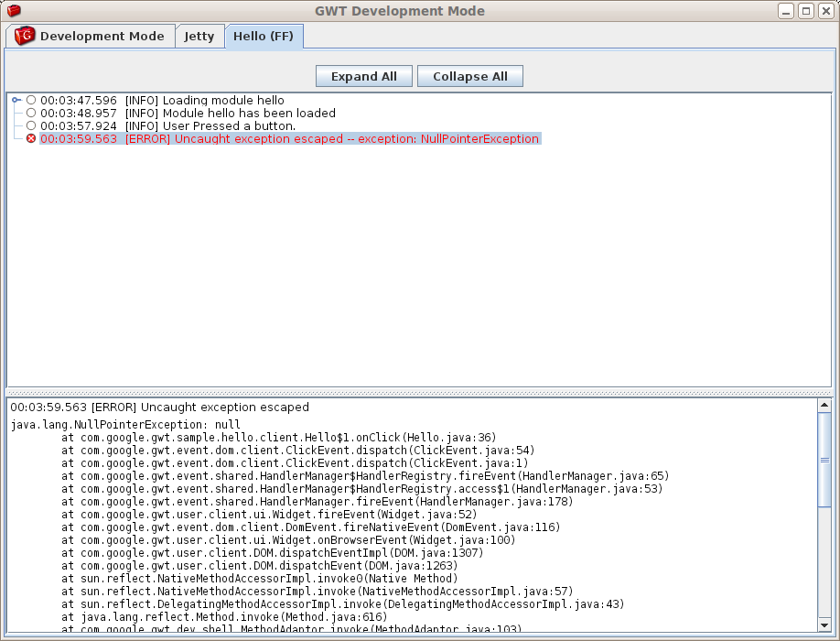Screen dimensions: 840x641
Task: Click the status circle beside Module hello has been loaded
Action: 31,113
